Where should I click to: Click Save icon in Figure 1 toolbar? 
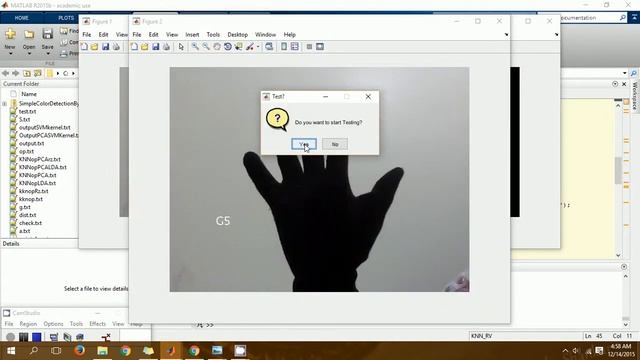(105, 47)
